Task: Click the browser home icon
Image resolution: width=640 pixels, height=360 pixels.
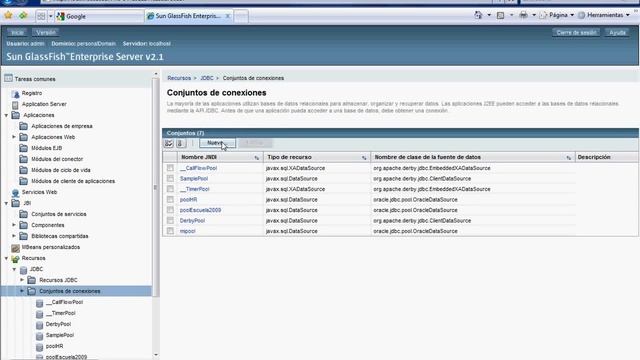Action: [478, 15]
